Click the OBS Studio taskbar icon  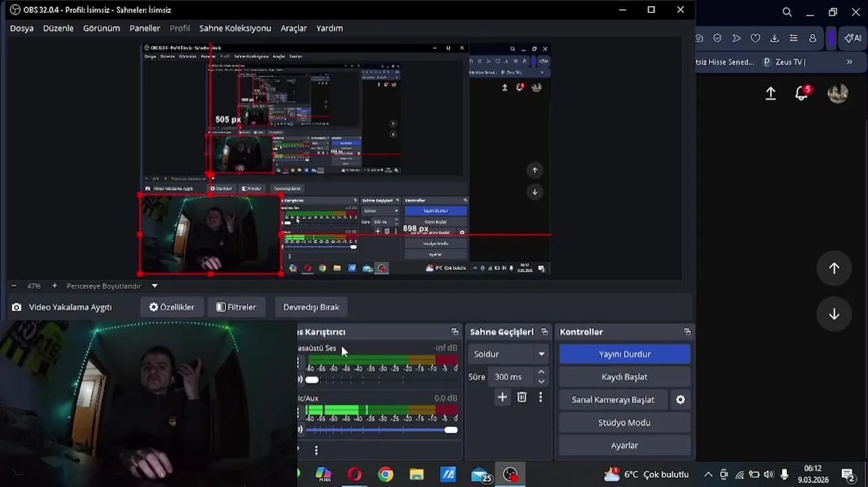coord(510,475)
